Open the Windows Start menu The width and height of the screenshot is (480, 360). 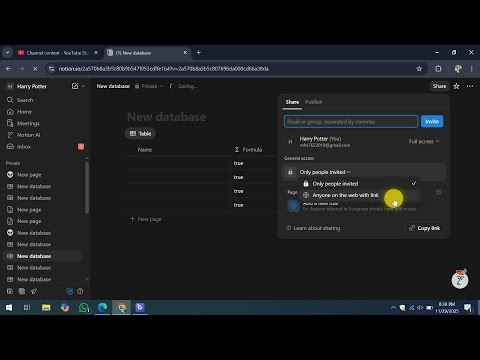pyautogui.click(x=9, y=308)
